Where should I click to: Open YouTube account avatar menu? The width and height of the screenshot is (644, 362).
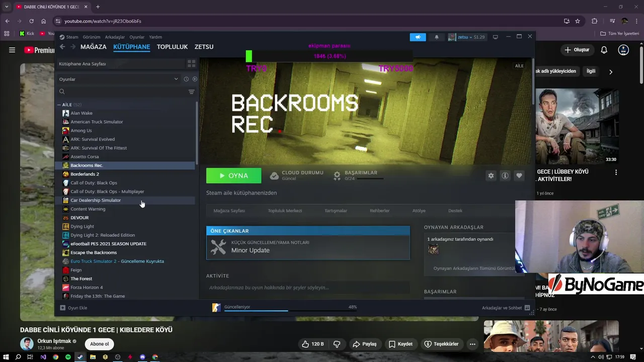coord(623,50)
